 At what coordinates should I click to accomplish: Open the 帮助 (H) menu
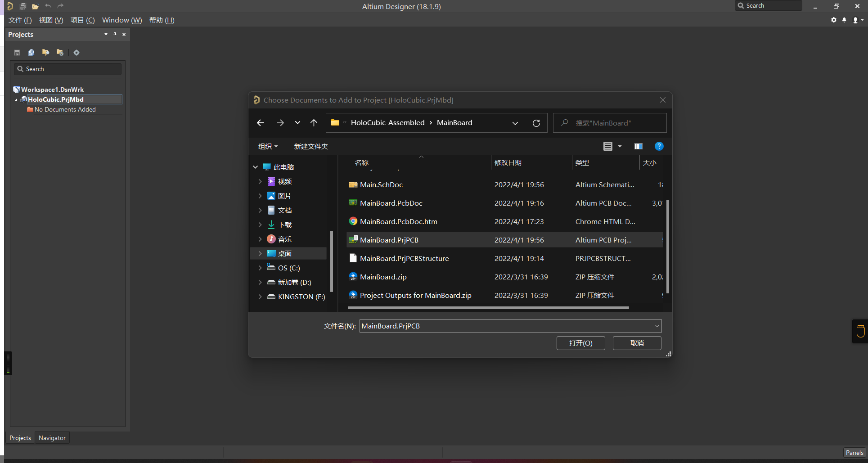tap(162, 20)
